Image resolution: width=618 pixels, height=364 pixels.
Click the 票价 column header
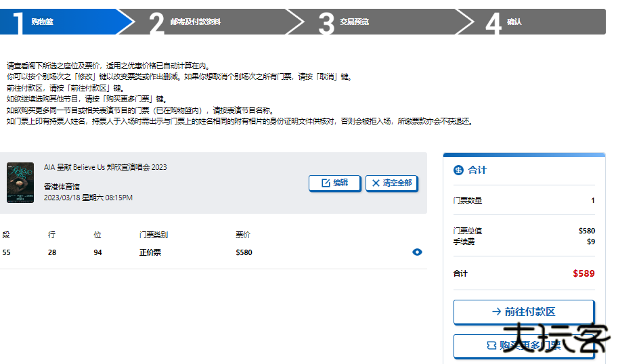(x=242, y=235)
